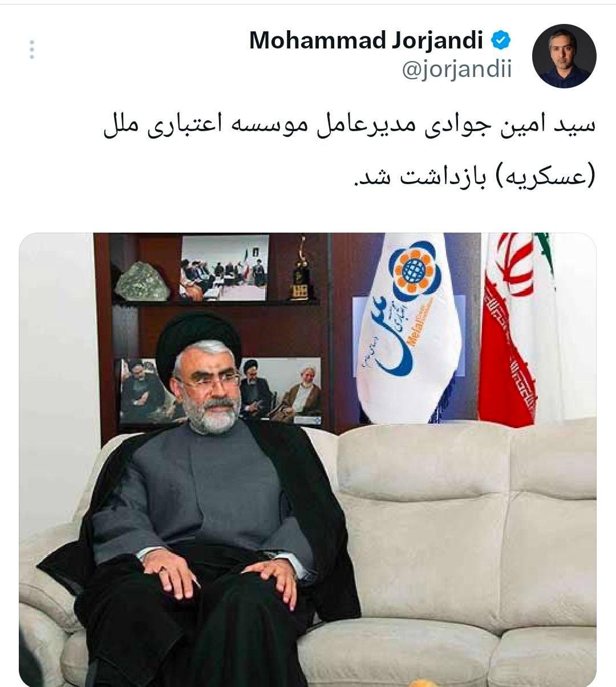Click the @jorjandii handle
616x687 pixels.
point(457,70)
